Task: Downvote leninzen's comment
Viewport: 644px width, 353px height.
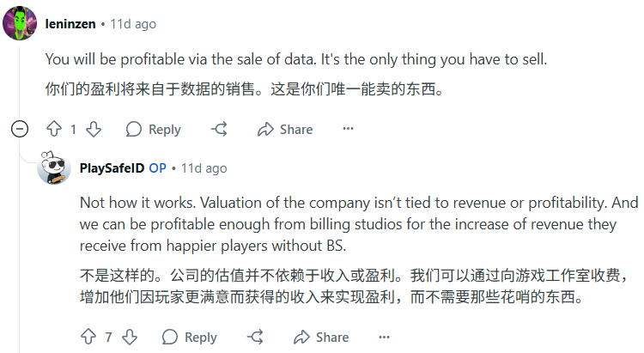Action: pos(94,129)
